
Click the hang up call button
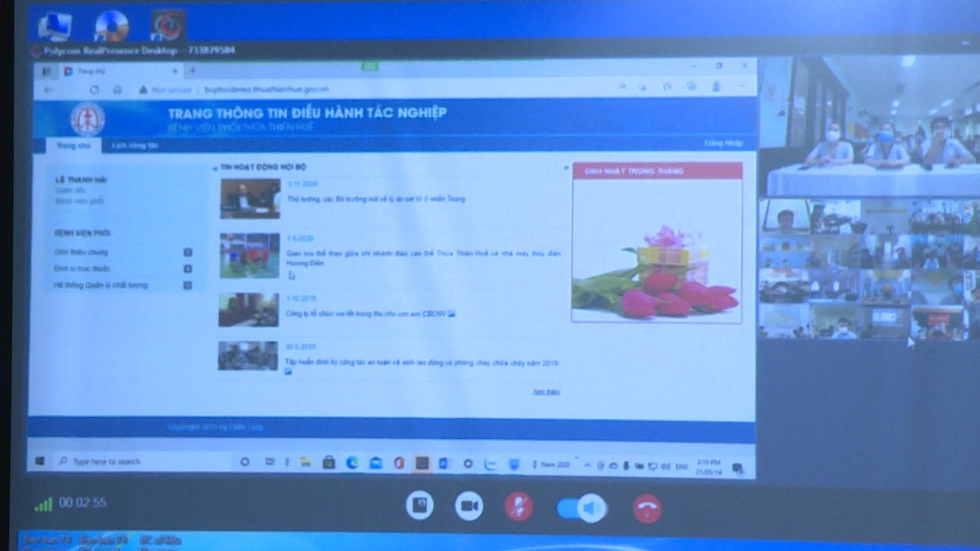point(647,508)
